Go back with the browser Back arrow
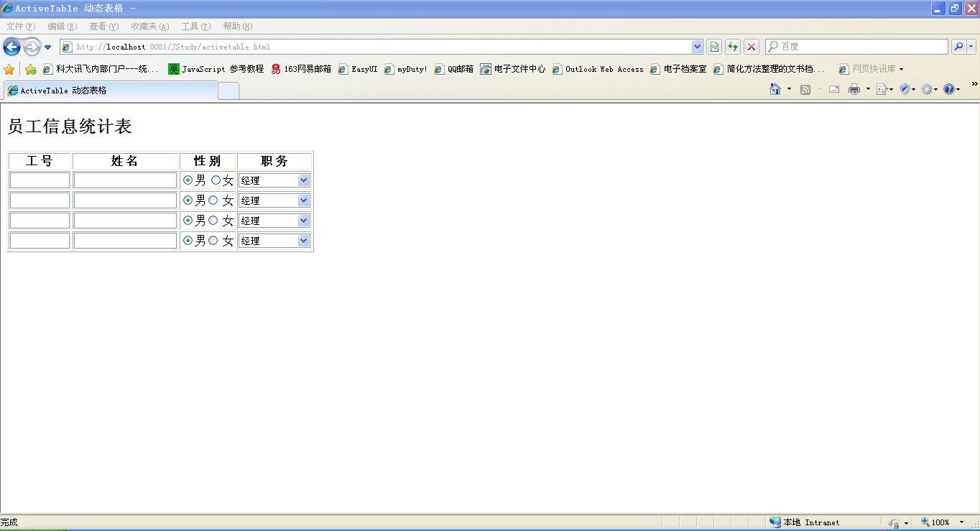The image size is (980, 531). (x=11, y=47)
